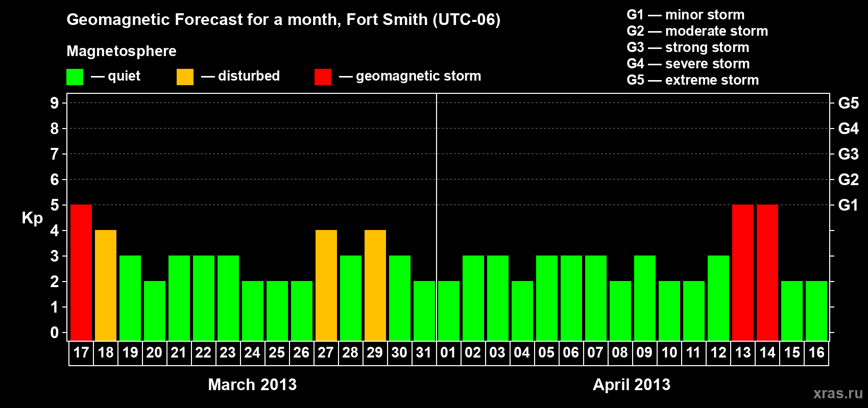Click the G1 marker on right axis

[x=849, y=205]
